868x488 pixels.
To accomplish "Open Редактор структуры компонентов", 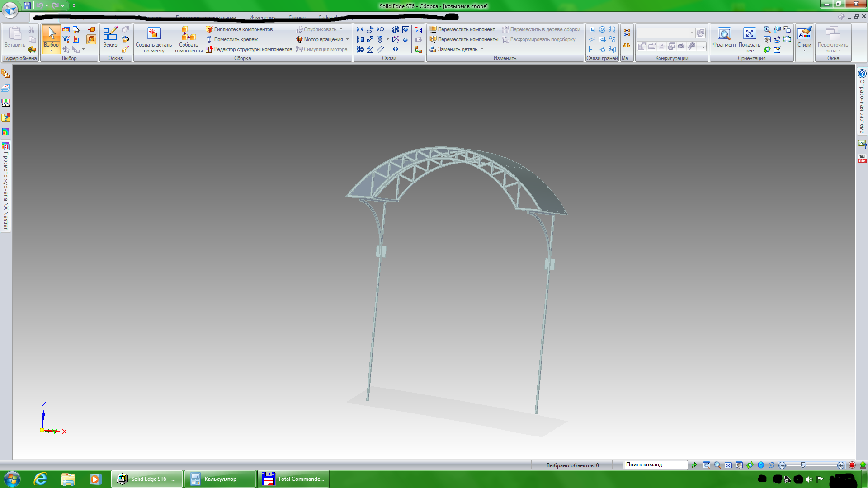I will [x=249, y=49].
